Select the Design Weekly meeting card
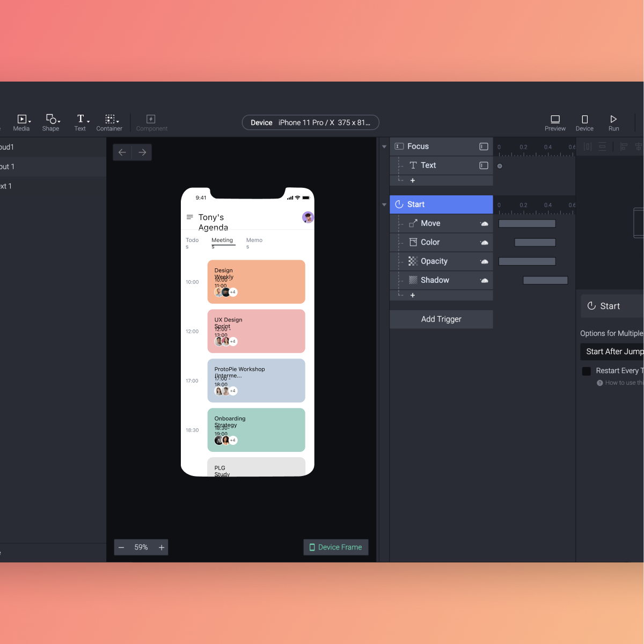644x644 pixels. point(257,282)
